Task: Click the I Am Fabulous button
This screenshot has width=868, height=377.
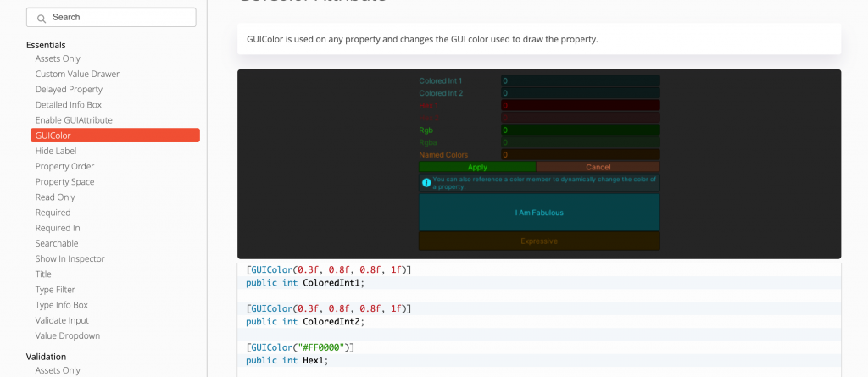Action: pyautogui.click(x=539, y=213)
